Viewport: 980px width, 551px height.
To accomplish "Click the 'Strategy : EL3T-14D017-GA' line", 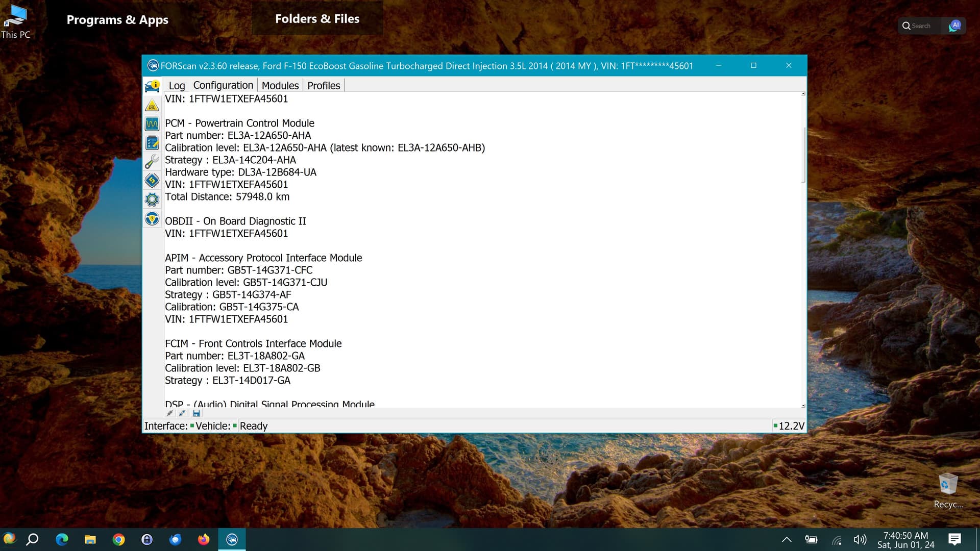I will (x=228, y=380).
